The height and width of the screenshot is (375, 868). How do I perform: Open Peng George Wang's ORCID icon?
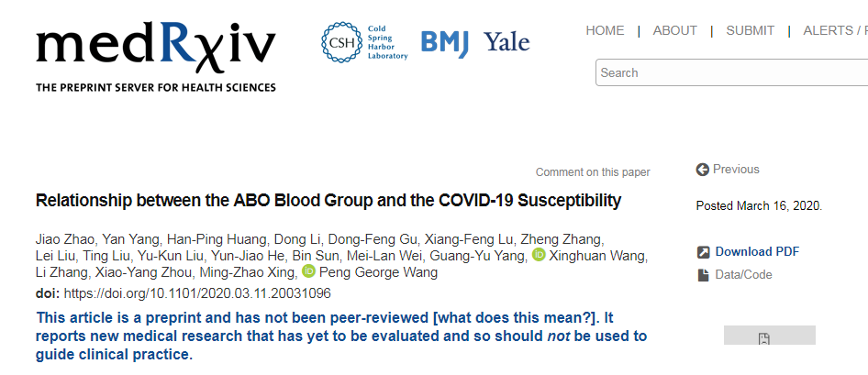tap(308, 272)
